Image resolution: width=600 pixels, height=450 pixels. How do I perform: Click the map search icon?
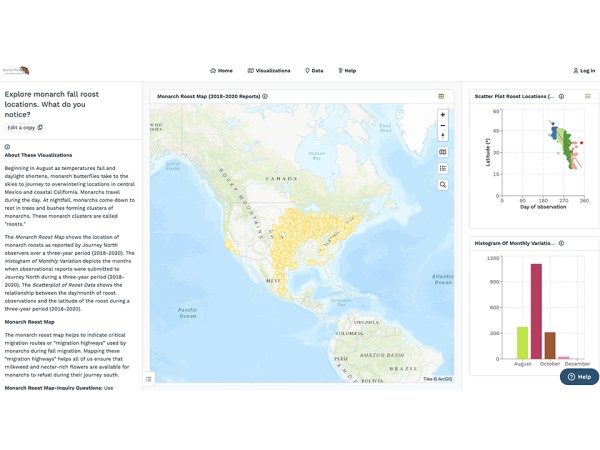coord(443,185)
